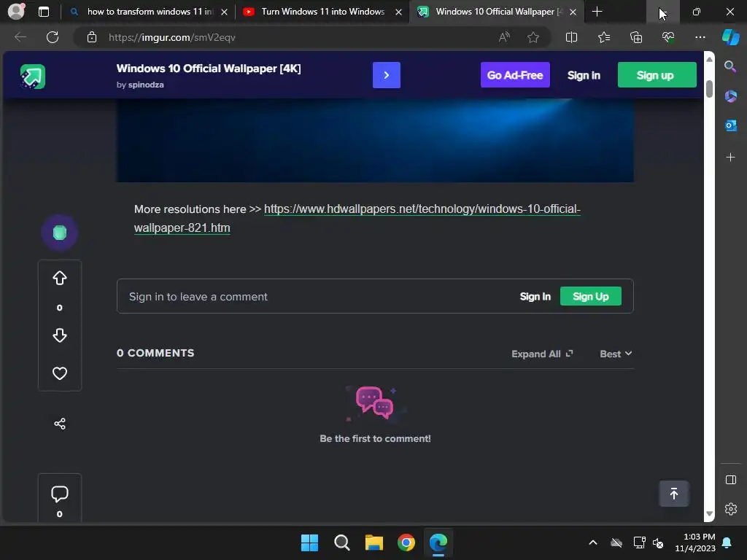The height and width of the screenshot is (560, 747).
Task: Click Sign up in the Imgur header
Action: (x=657, y=75)
